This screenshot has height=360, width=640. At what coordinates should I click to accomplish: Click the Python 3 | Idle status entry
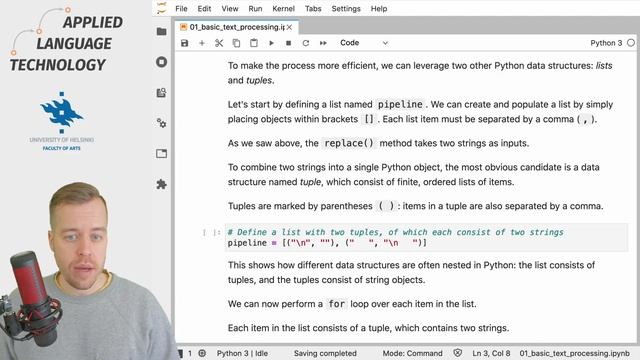[x=242, y=353]
